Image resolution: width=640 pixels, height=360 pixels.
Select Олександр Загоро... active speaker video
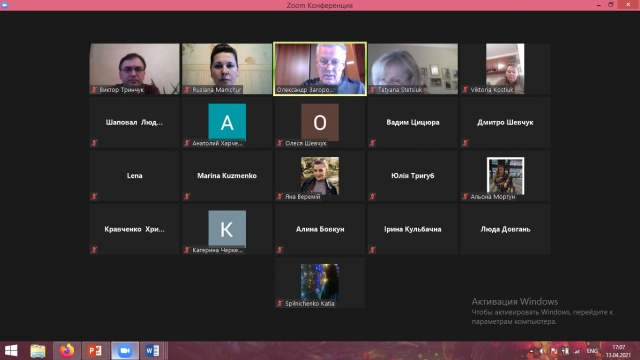click(320, 69)
